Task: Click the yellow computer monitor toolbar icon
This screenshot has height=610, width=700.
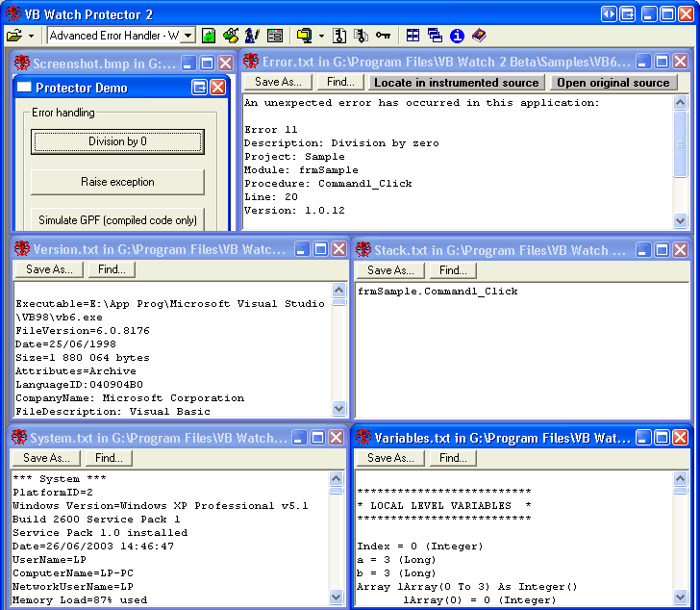Action: (x=305, y=36)
